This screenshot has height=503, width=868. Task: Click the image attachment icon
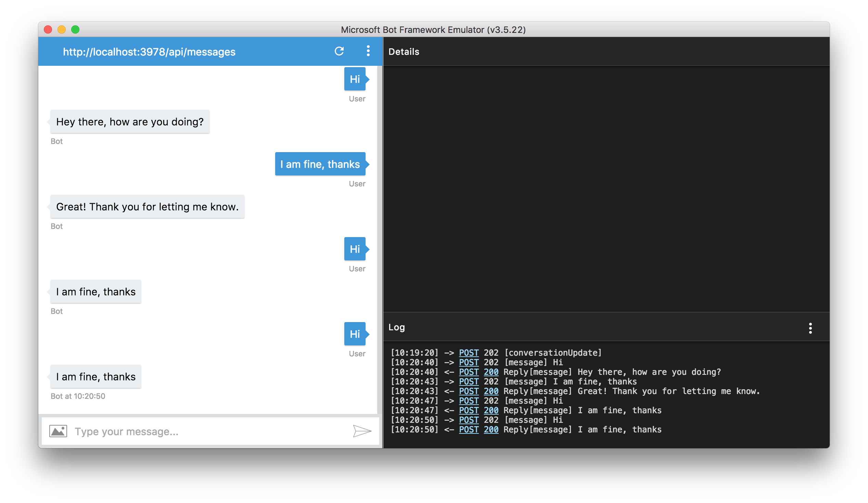[x=58, y=431]
